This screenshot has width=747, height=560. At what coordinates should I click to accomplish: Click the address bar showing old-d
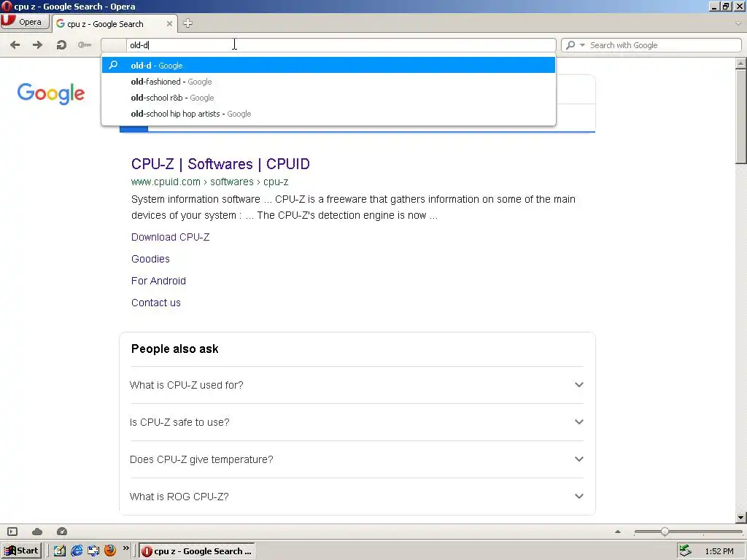pos(329,45)
